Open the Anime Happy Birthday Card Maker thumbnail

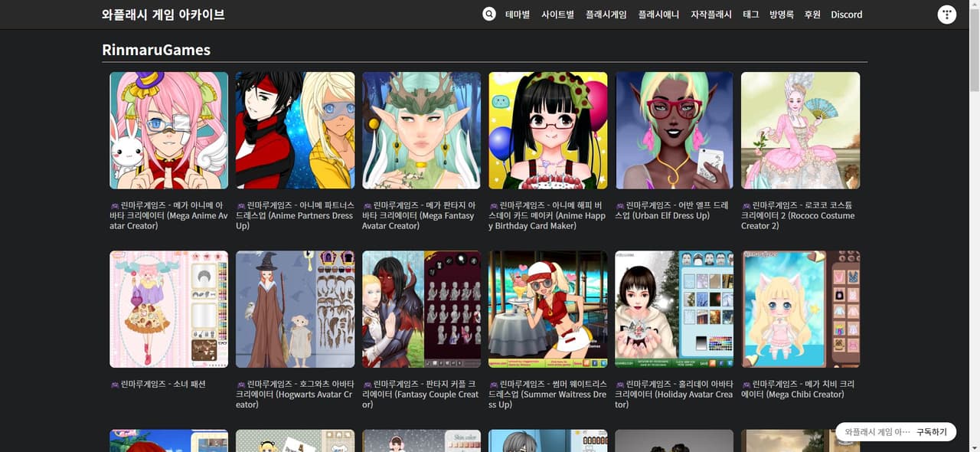click(x=547, y=130)
